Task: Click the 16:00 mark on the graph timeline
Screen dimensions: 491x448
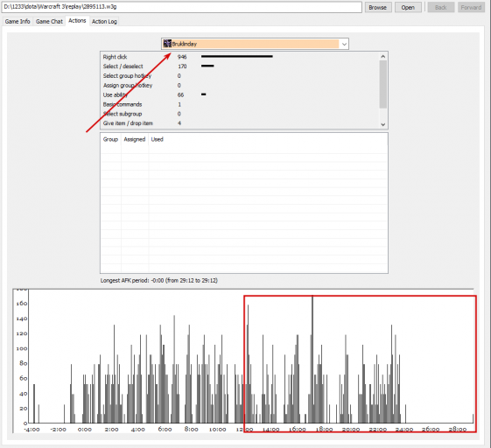Action: 297,430
